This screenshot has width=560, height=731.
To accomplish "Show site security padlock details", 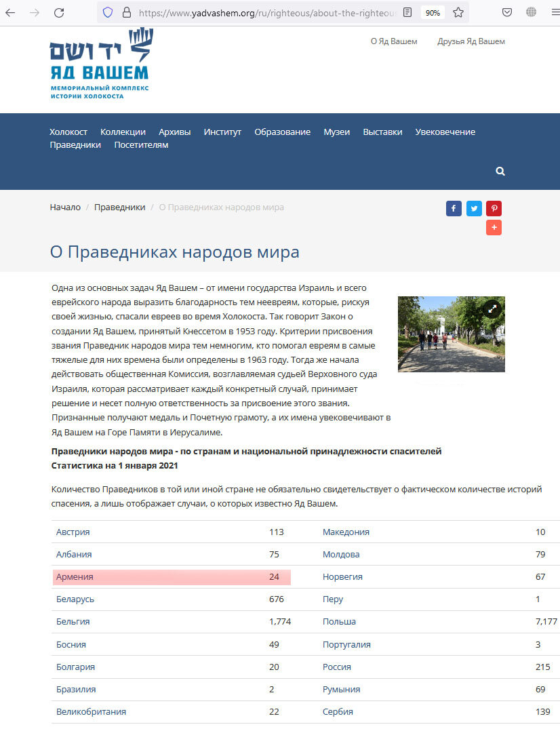I will pos(126,13).
